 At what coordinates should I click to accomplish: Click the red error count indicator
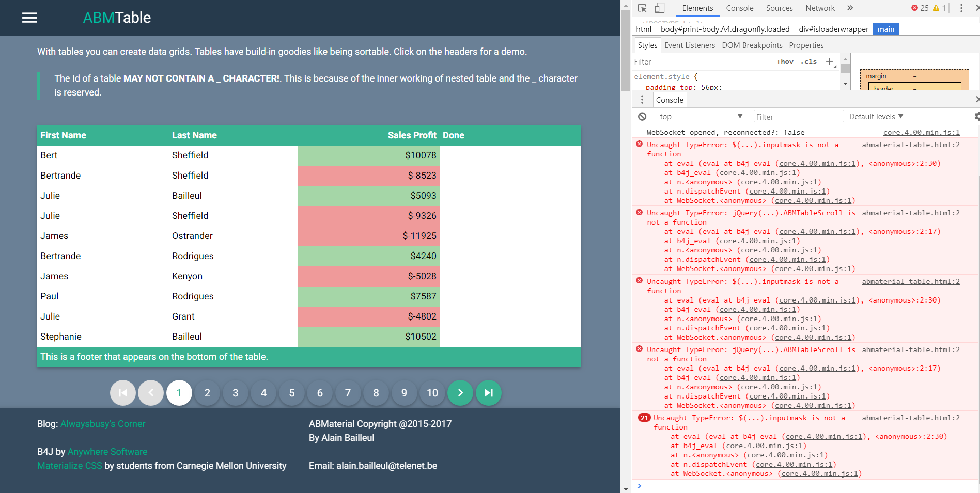coord(920,8)
